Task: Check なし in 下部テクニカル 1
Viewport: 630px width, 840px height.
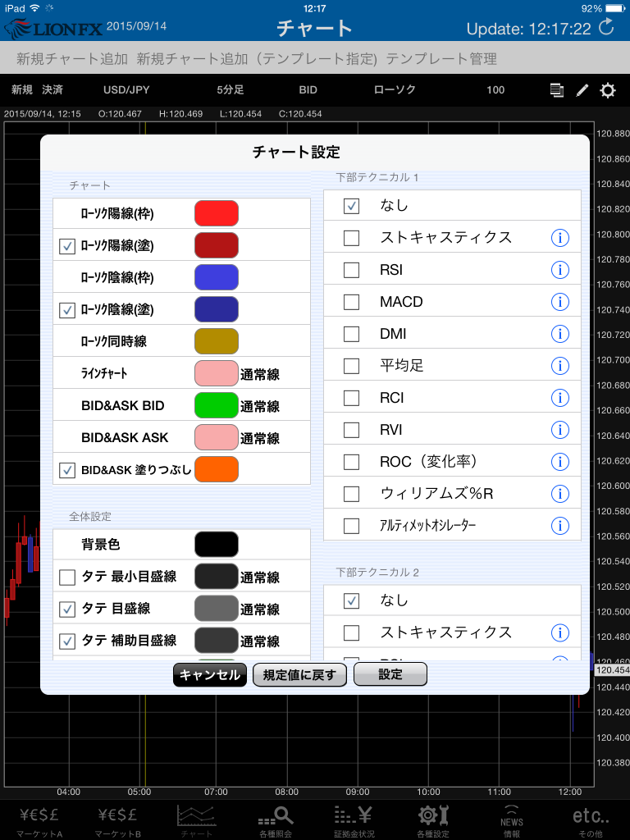Action: pyautogui.click(x=351, y=206)
